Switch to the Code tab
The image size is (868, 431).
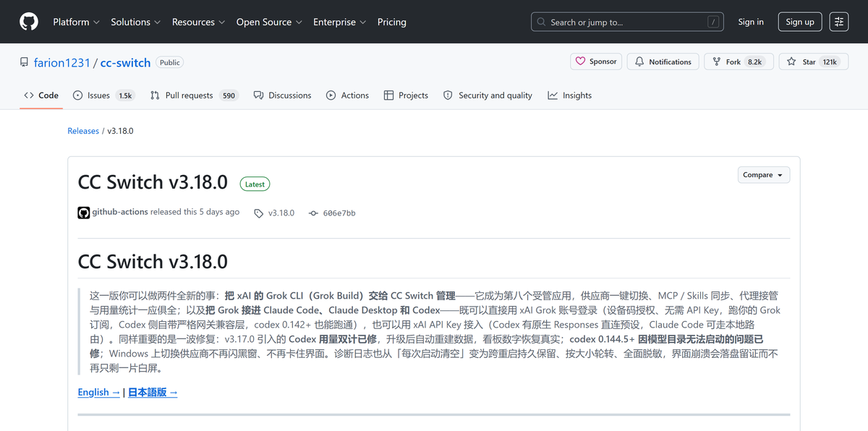click(41, 95)
